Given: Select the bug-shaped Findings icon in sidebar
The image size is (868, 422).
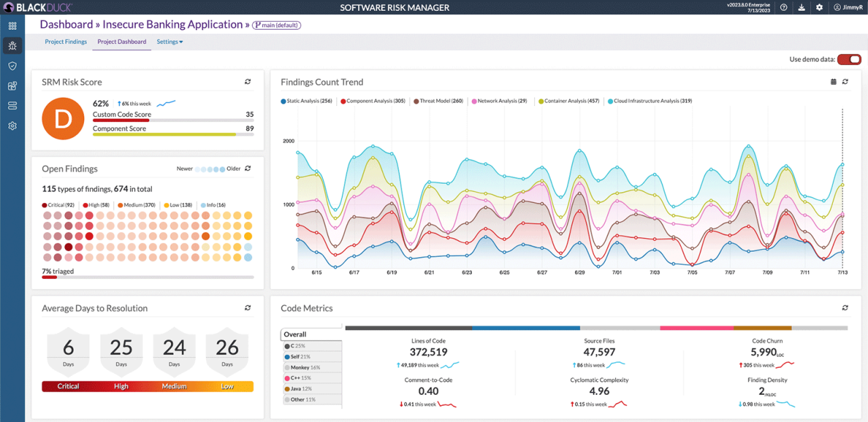Looking at the screenshot, I should pos(12,45).
